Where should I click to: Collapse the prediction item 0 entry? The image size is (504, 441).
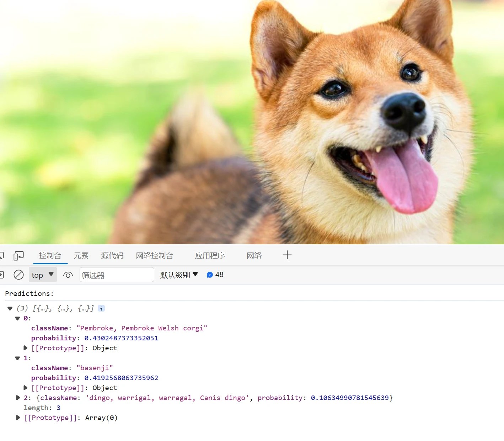click(17, 318)
